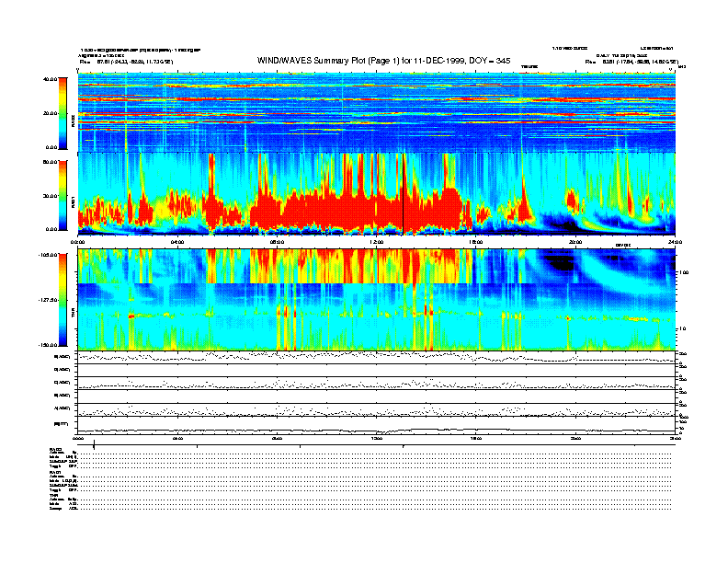The height and width of the screenshot is (563, 728).
Task: Click the -127.50 value on TNR scale
Action: point(49,300)
